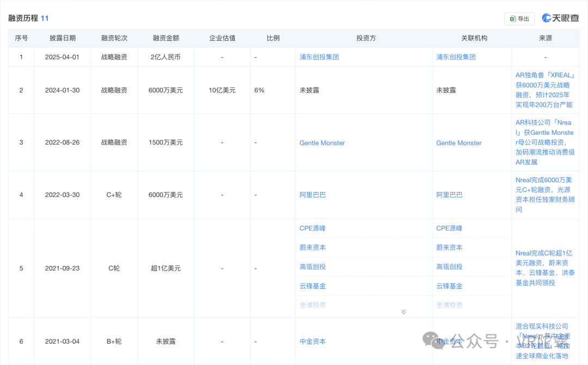Click the 融资轮次 column header
Viewport: 588px width, 365px height.
pyautogui.click(x=114, y=38)
